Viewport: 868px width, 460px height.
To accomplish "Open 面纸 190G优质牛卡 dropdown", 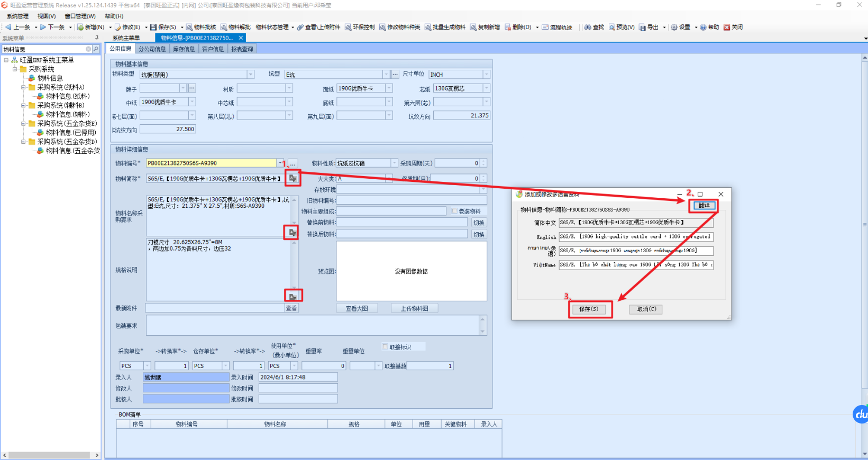I will 389,88.
